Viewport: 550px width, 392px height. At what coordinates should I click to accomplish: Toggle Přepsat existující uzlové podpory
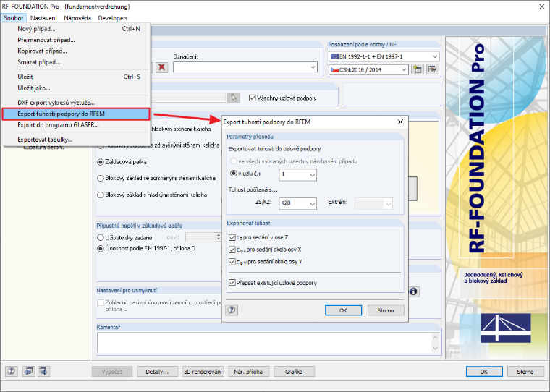(232, 283)
